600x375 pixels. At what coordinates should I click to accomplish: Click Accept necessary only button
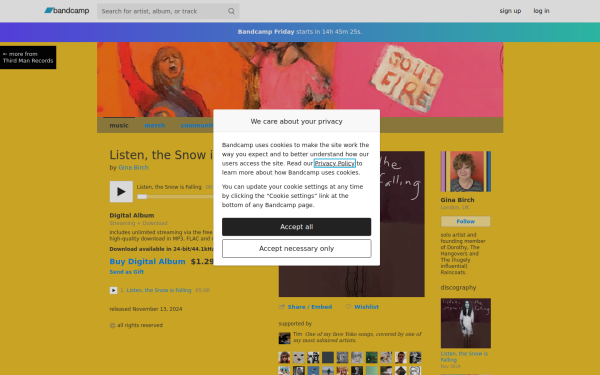[297, 248]
